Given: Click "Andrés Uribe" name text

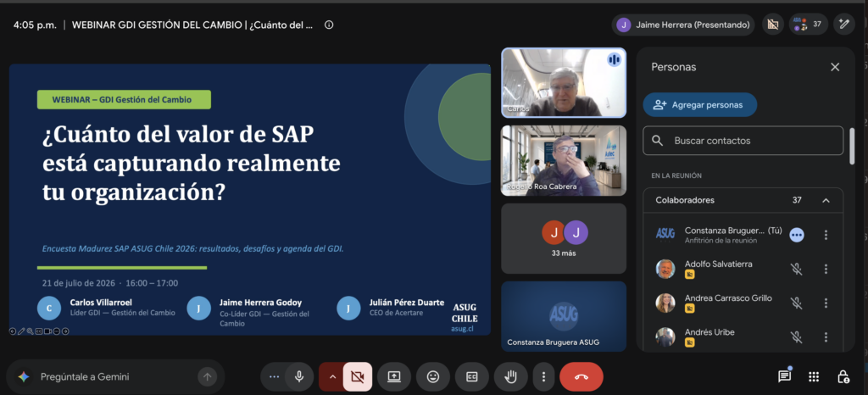Looking at the screenshot, I should 709,332.
